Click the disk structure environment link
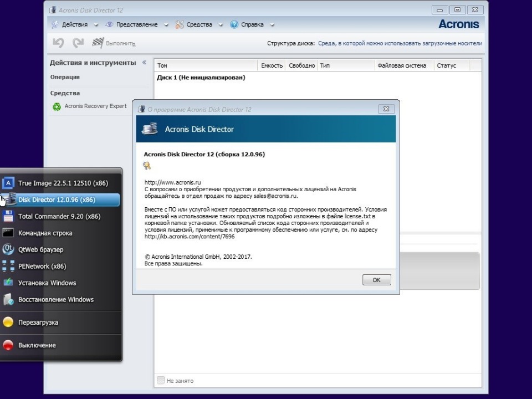Viewport: 532px width, 399px height. pyautogui.click(x=400, y=43)
